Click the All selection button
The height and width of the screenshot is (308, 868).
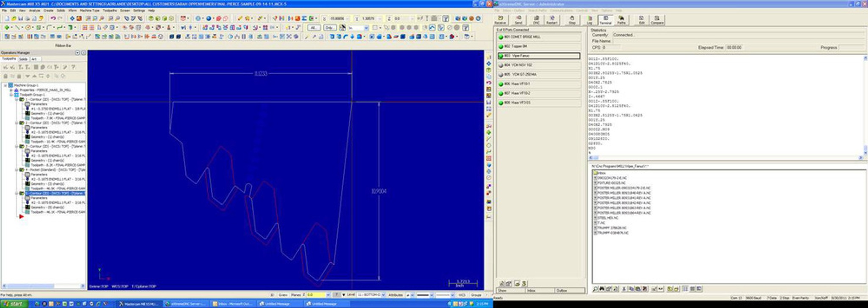pyautogui.click(x=313, y=28)
